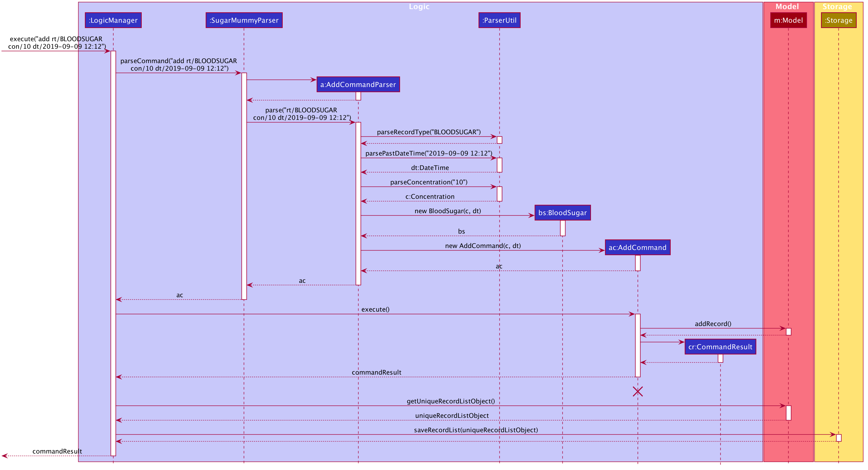Click the SugarMummyParser activation bar
Viewport: 868px width, 470px height.
point(244,186)
